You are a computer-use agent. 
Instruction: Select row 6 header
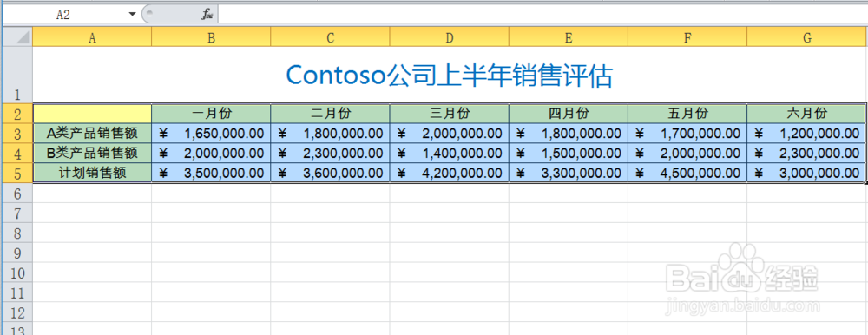(x=17, y=194)
